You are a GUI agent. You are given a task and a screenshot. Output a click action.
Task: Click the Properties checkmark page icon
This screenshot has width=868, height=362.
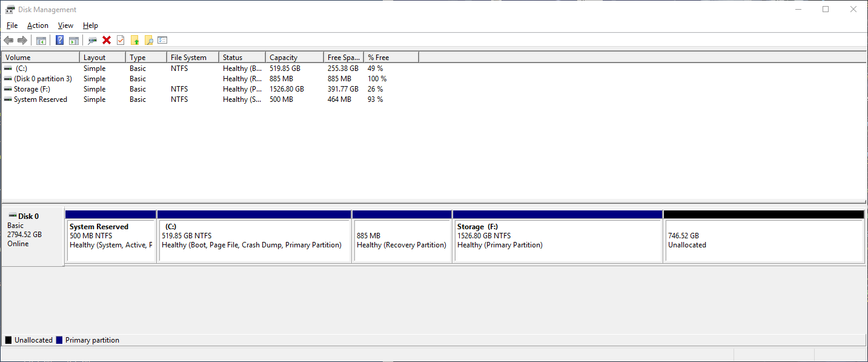(x=121, y=41)
